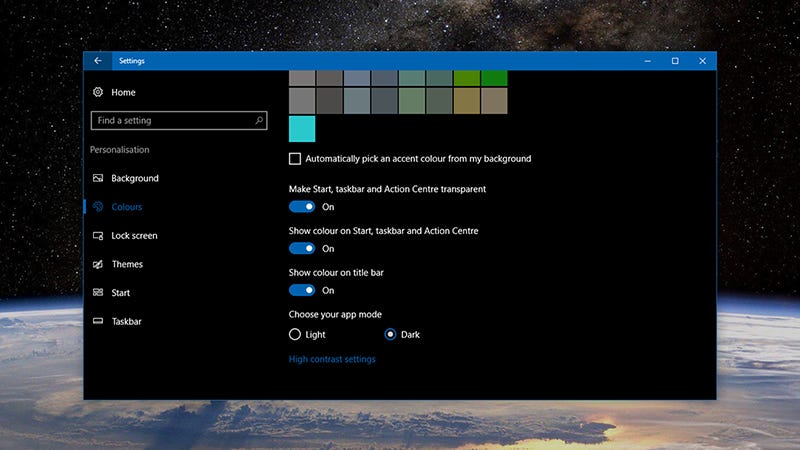Turn off Start, taskbar and Action Centre transparency

302,207
